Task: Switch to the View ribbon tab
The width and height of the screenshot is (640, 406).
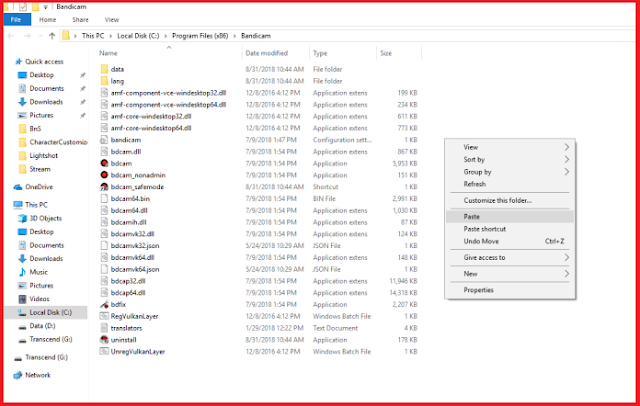Action: [x=111, y=20]
